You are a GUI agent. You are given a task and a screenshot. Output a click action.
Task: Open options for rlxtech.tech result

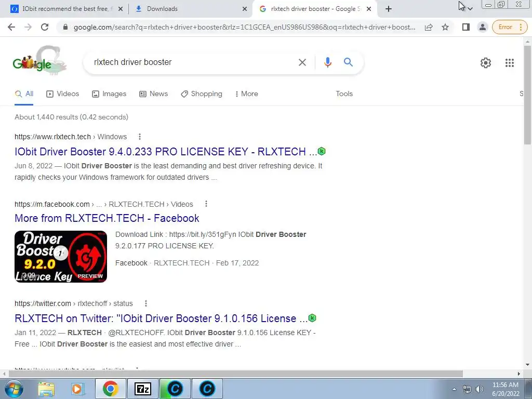point(139,137)
